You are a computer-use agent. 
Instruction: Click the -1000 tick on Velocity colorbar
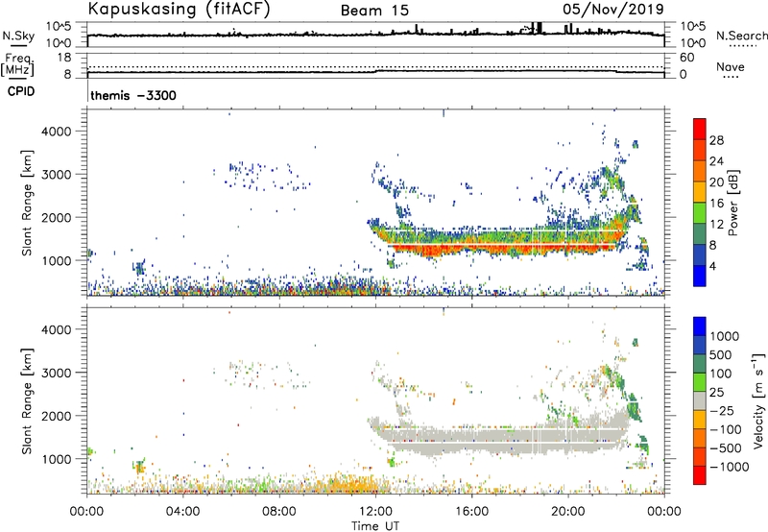[729, 467]
